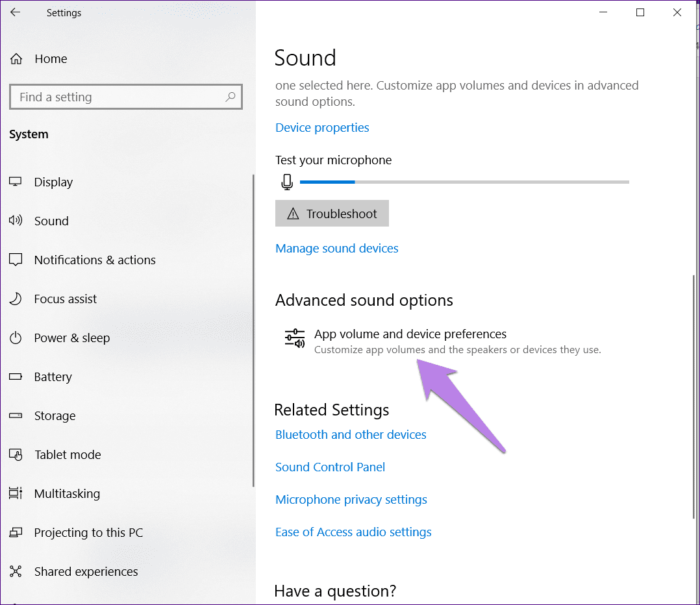This screenshot has height=605, width=700.
Task: Open the Device properties link
Action: point(322,128)
